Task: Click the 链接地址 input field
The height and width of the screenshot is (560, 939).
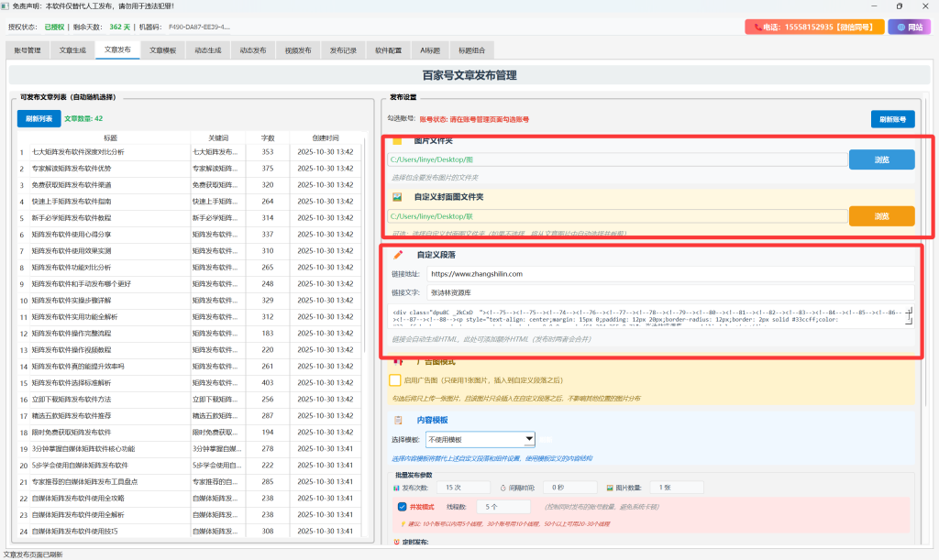Action: click(669, 274)
